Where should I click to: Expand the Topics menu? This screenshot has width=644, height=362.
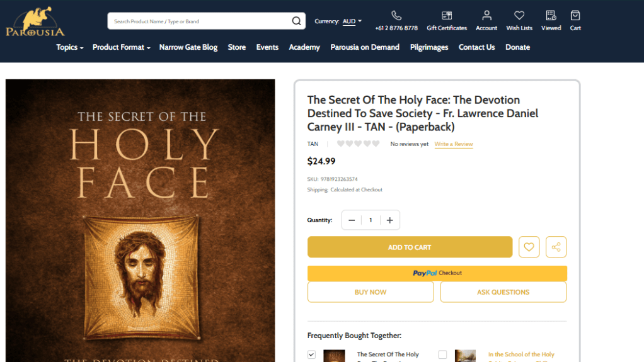(x=69, y=47)
